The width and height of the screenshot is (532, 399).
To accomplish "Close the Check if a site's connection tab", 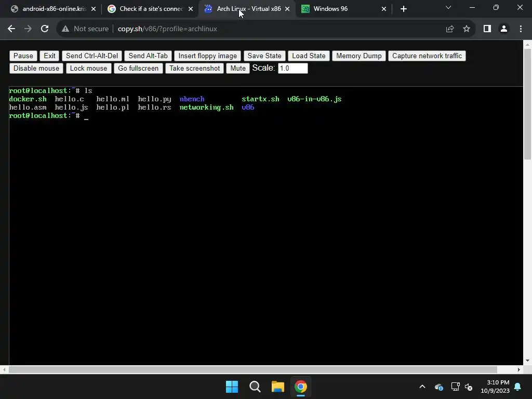I will click(191, 9).
